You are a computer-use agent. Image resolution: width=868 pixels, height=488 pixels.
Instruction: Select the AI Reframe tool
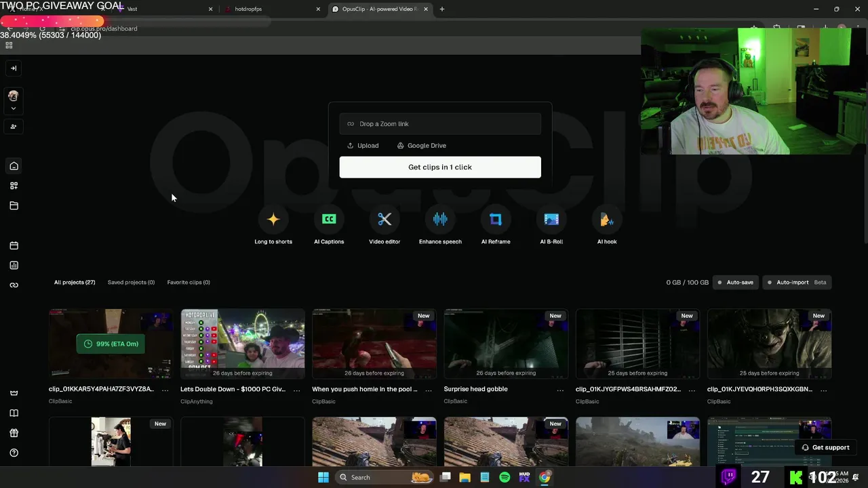click(496, 226)
